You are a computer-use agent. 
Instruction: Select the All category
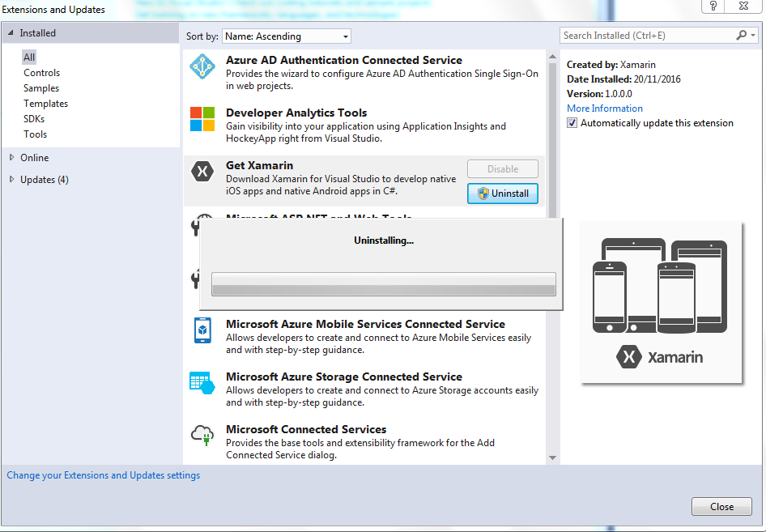tap(29, 57)
